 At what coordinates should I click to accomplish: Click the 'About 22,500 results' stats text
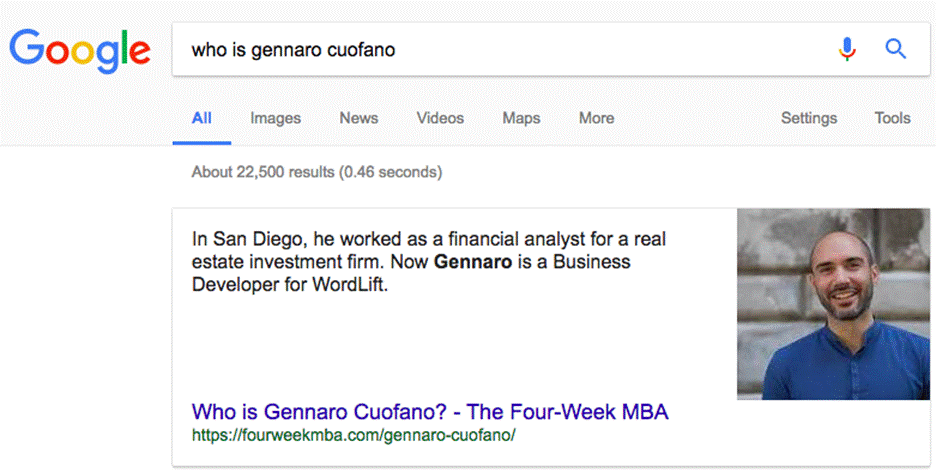pos(316,172)
